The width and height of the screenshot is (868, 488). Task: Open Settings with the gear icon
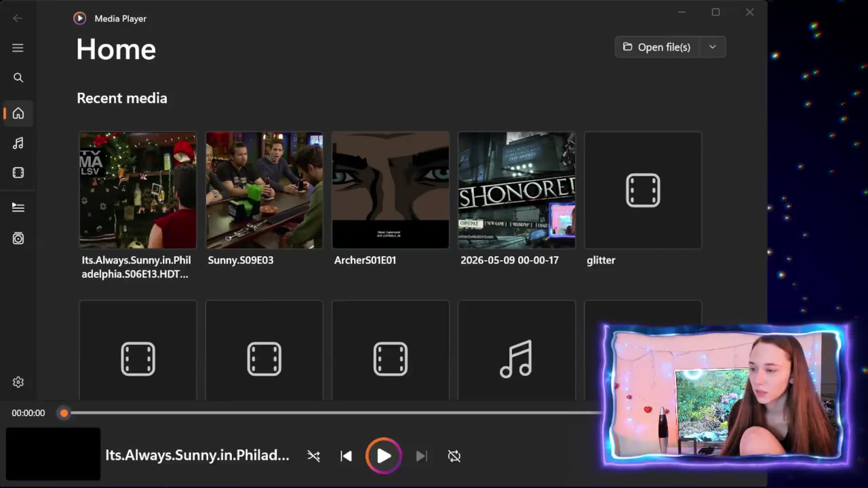[x=18, y=382]
